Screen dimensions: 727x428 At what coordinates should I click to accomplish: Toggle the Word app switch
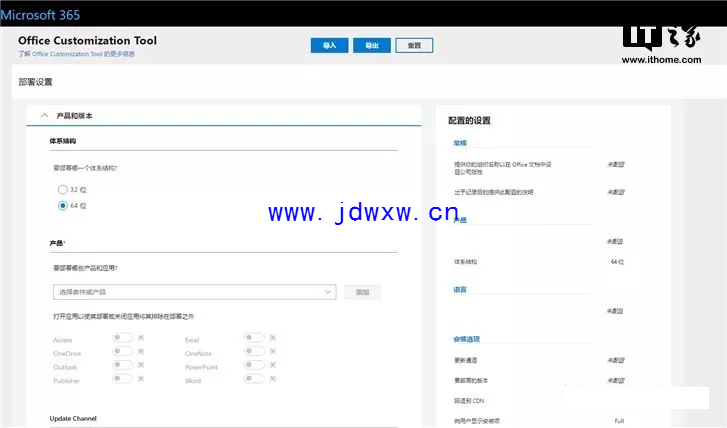(255, 378)
